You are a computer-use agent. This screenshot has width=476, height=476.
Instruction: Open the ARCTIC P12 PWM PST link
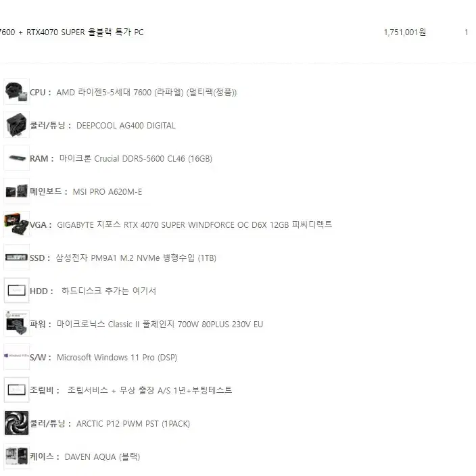133,423
